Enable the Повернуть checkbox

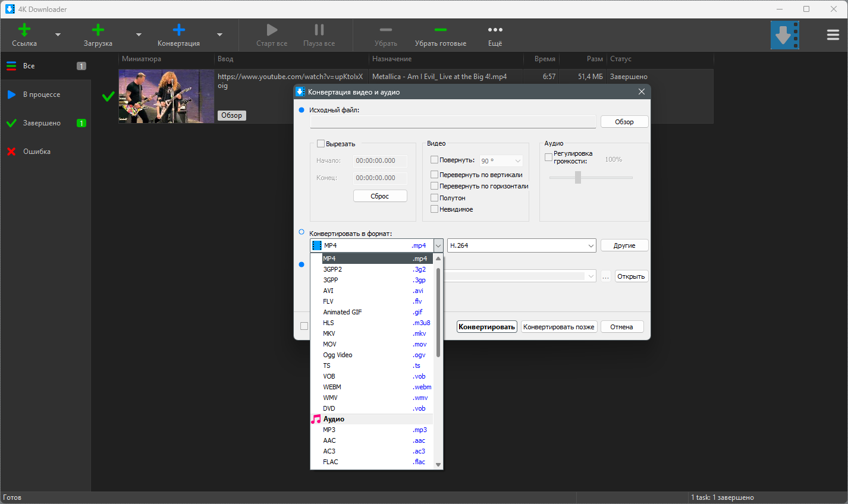(x=434, y=159)
